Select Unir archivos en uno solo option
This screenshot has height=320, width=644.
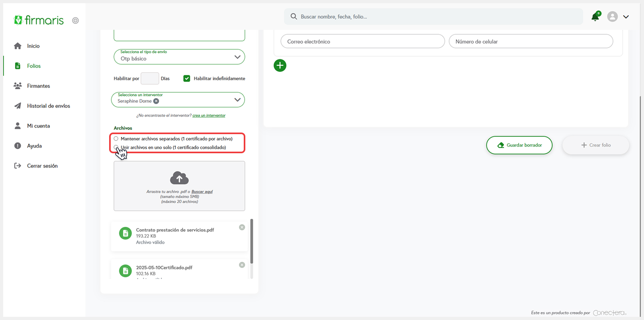coord(116,147)
